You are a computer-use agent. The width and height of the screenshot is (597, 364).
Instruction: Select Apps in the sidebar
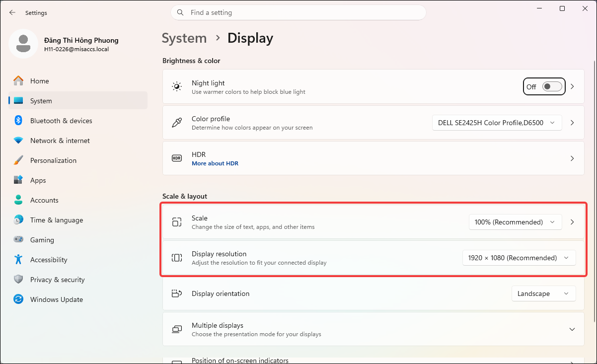(x=78, y=180)
